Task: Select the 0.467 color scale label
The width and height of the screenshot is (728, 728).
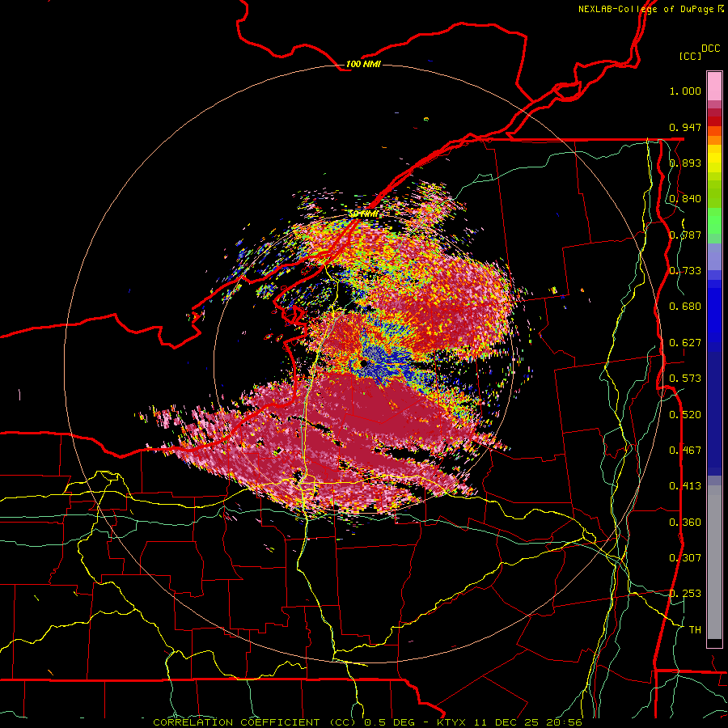Action: tap(685, 451)
